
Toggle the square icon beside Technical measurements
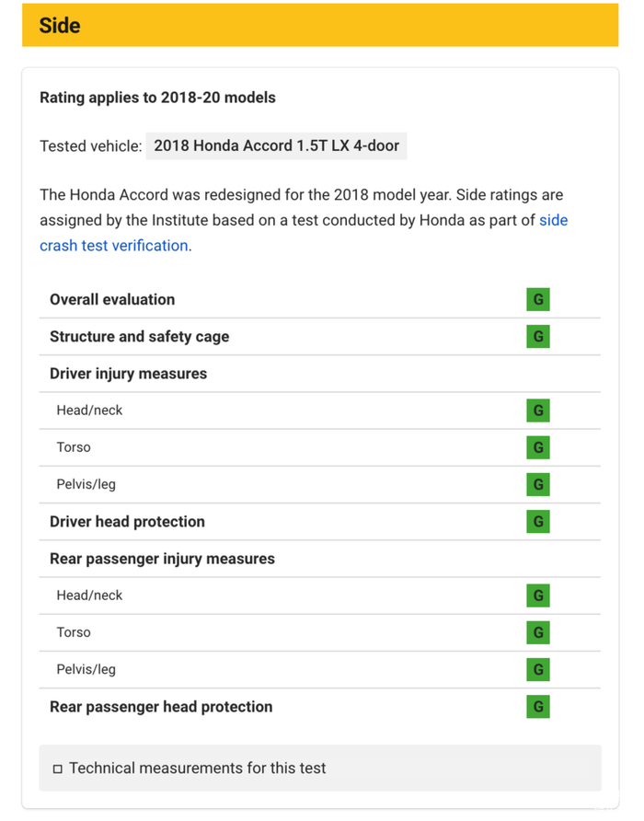(x=58, y=769)
